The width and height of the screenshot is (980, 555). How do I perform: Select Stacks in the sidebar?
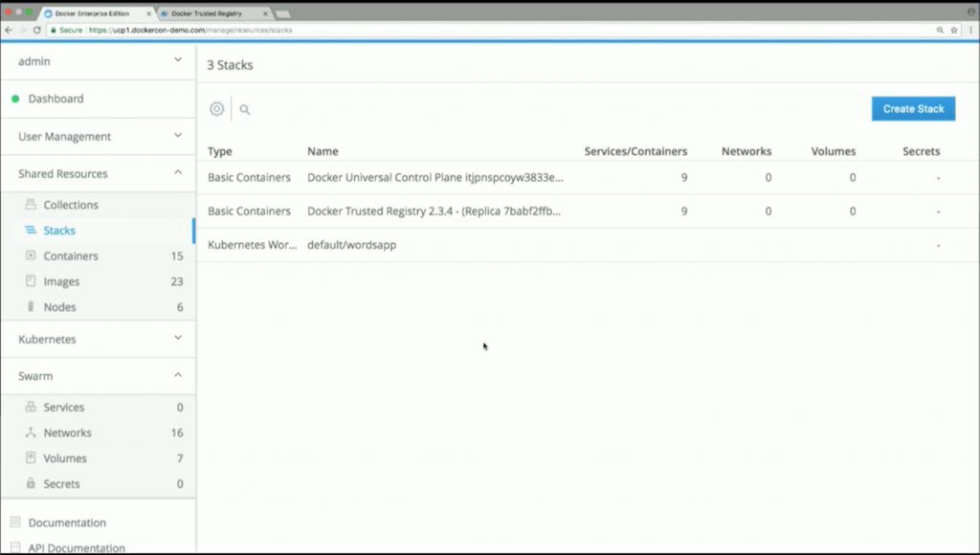pos(59,231)
